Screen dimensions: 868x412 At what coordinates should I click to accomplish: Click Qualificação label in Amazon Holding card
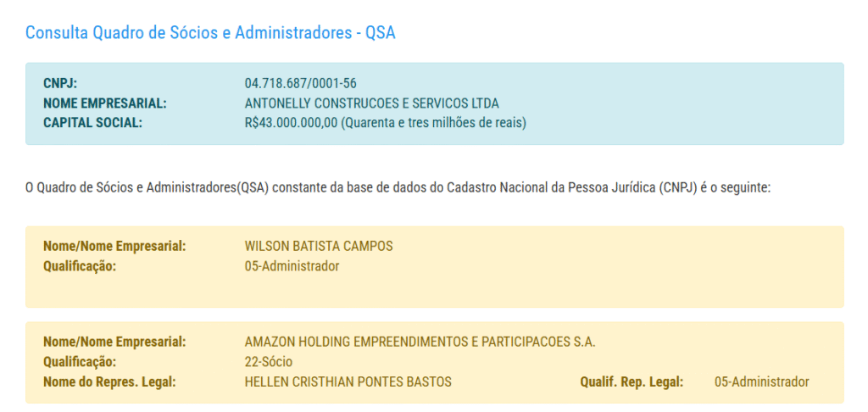[79, 362]
